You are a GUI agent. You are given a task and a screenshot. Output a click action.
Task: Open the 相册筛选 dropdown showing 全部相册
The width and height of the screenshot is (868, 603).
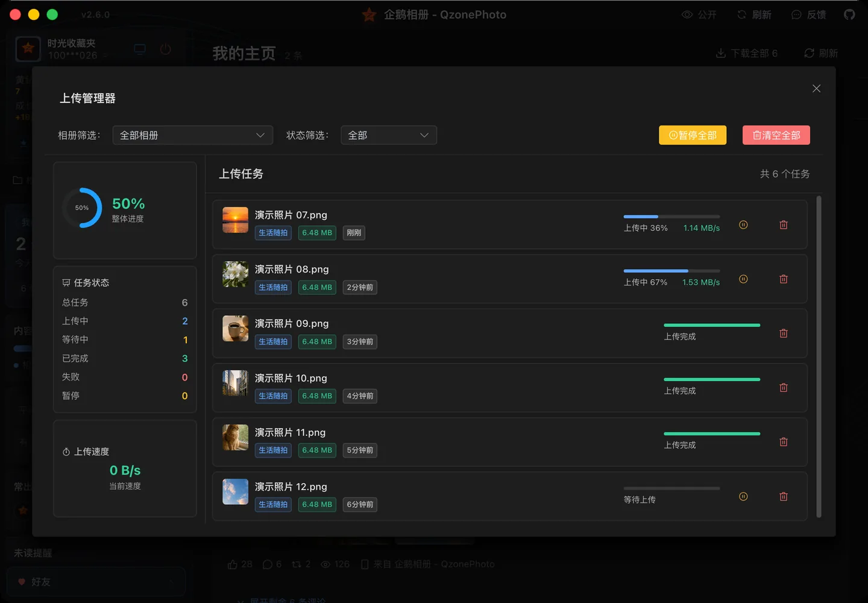[x=193, y=135]
